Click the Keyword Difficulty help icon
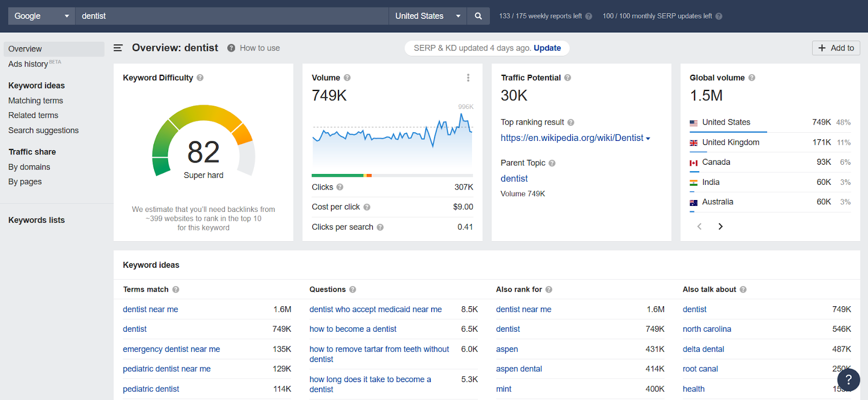 coord(200,78)
